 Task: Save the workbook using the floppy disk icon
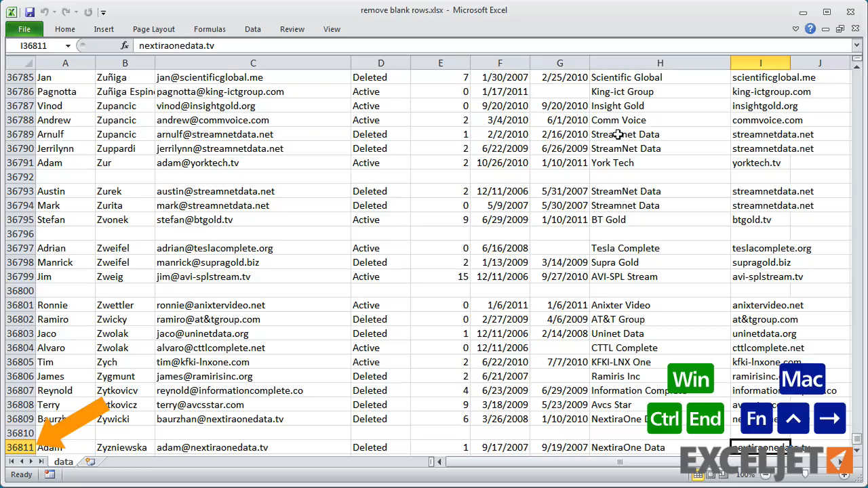pyautogui.click(x=29, y=12)
